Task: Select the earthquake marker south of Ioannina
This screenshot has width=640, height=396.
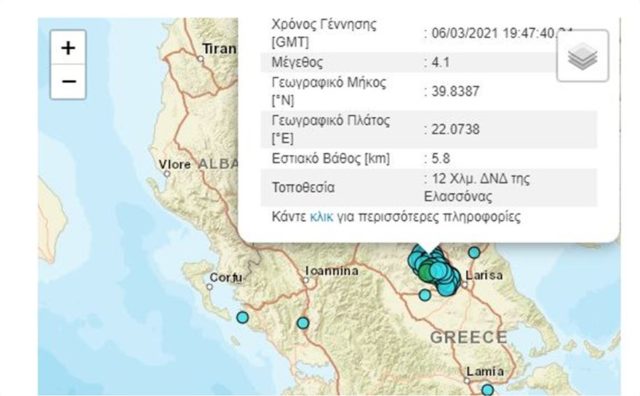Action: click(x=302, y=323)
